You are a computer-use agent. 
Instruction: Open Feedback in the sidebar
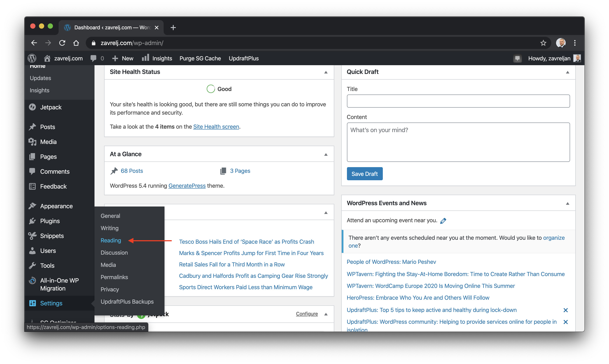pyautogui.click(x=53, y=186)
